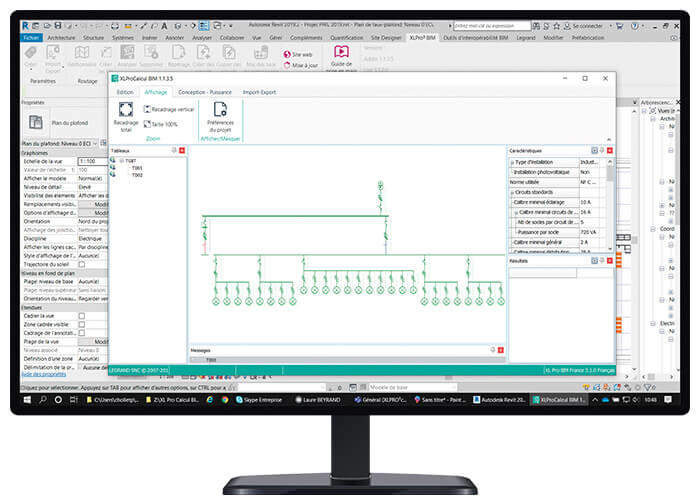Image resolution: width=700 pixels, height=500 pixels.
Task: Collapse the XLProCalcul ribbon with chevron
Action: coord(609,139)
